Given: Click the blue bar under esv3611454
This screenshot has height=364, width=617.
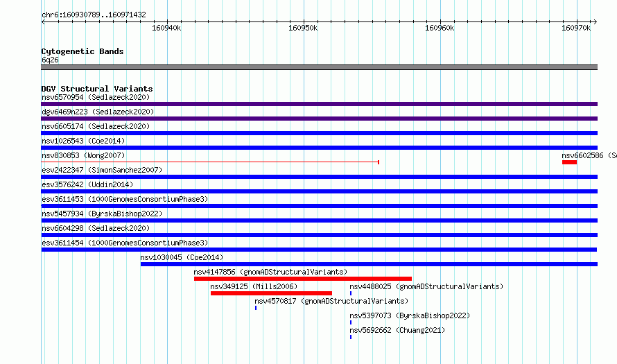Looking at the screenshot, I should (x=319, y=250).
